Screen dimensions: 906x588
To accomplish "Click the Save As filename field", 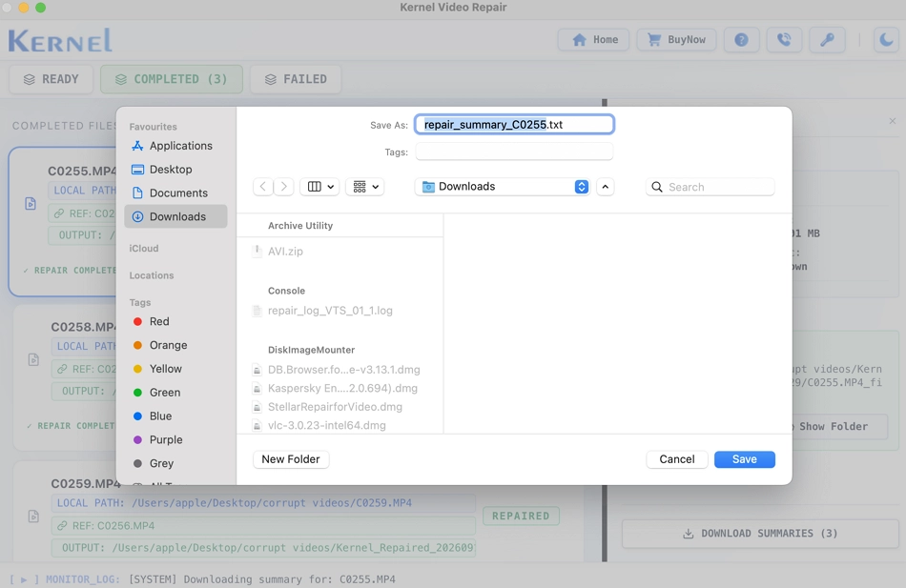I will tap(514, 124).
